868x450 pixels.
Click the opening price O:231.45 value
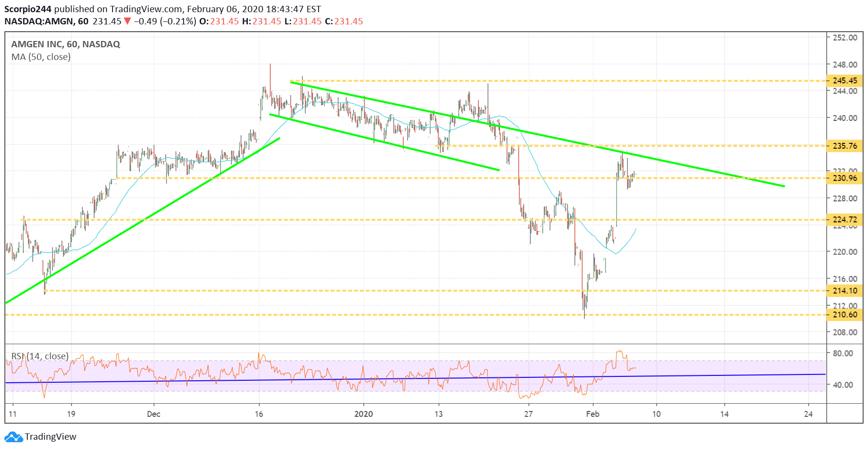tap(219, 21)
